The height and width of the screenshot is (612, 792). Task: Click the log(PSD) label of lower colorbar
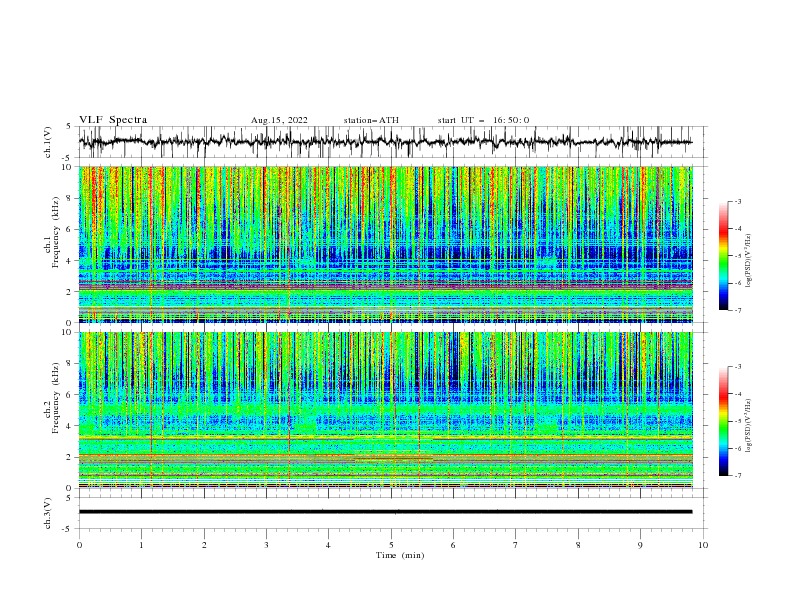tap(749, 426)
